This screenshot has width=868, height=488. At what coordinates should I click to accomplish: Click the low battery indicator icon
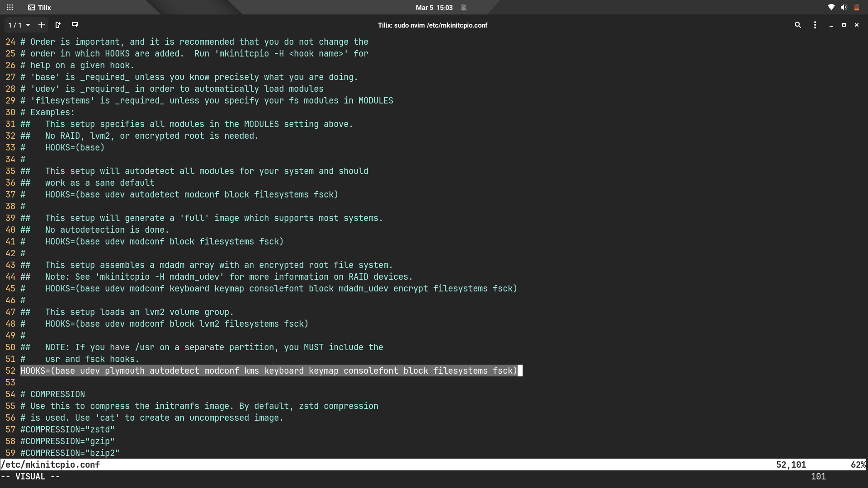pos(856,7)
